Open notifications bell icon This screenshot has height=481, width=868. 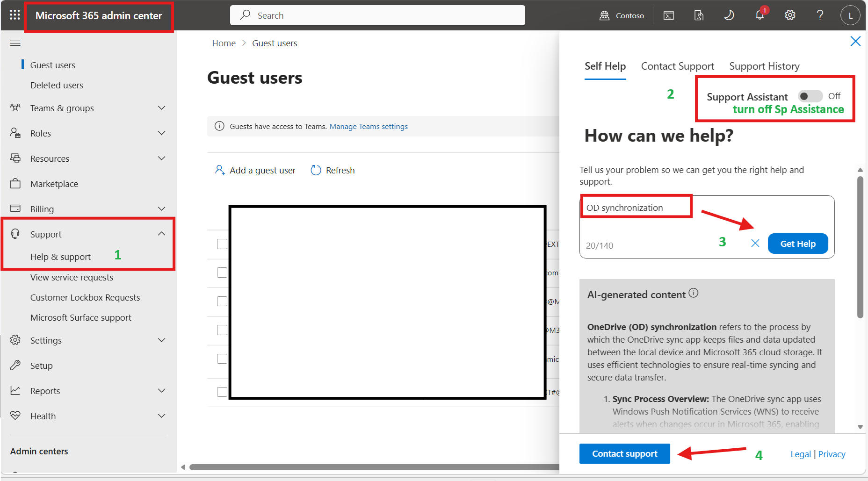(759, 15)
